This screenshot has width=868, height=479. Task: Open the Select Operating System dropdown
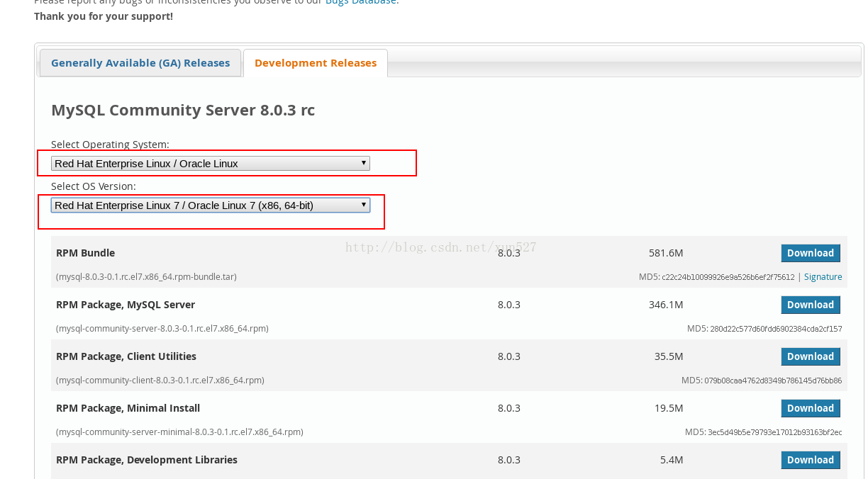[211, 164]
